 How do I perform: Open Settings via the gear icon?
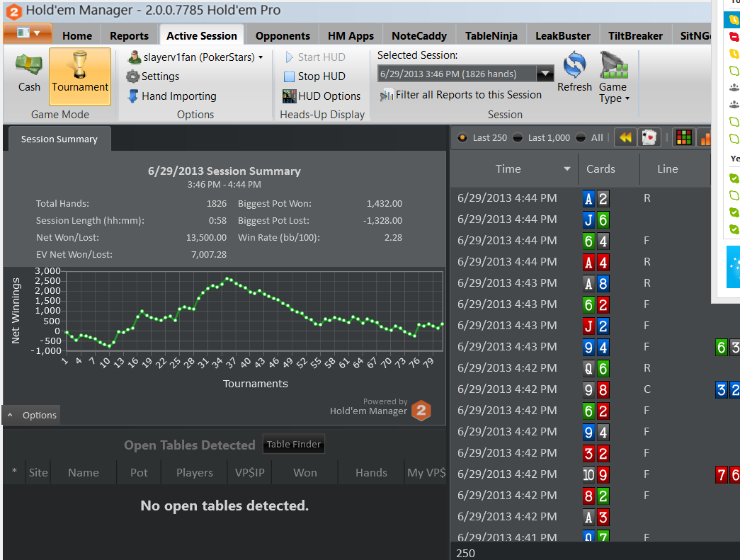[x=133, y=76]
